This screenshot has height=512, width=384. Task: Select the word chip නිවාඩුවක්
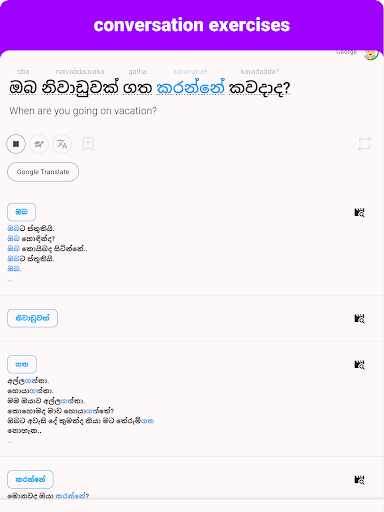pos(32,318)
